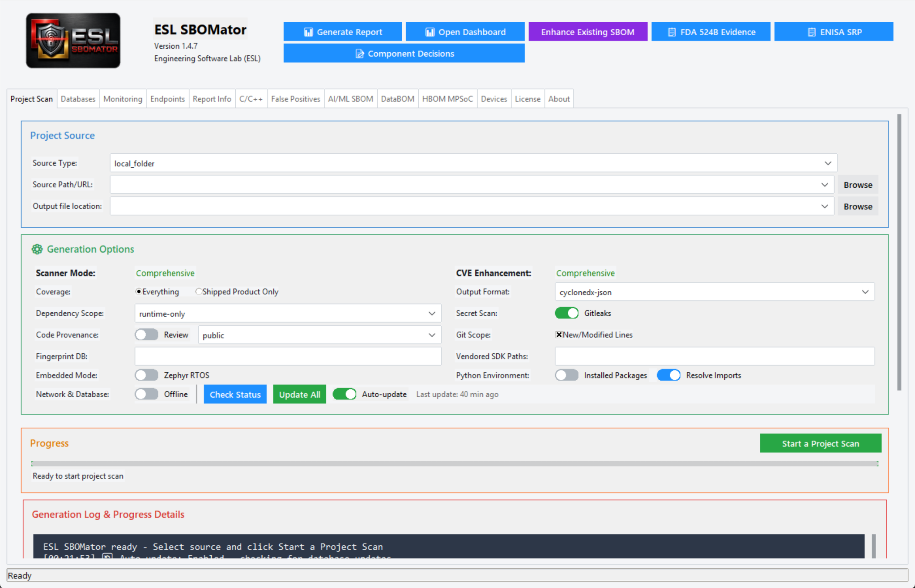Click the Generation Options gear icon
The height and width of the screenshot is (588, 915).
(x=37, y=249)
